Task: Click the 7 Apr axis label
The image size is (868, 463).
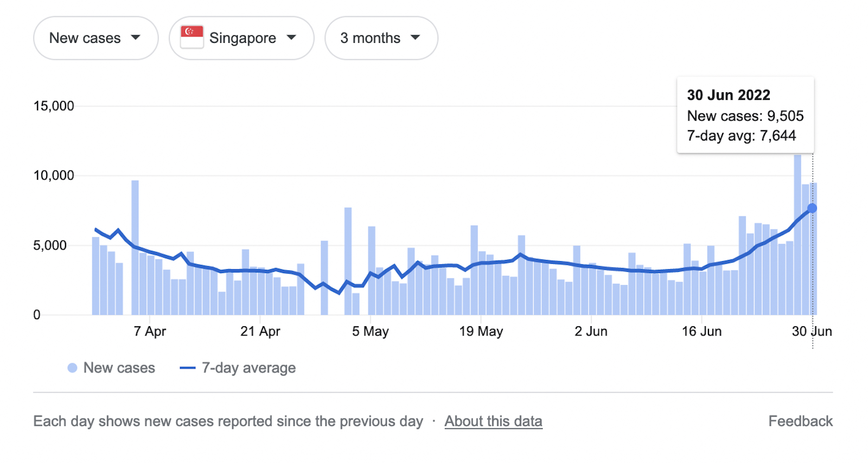Action: click(150, 331)
